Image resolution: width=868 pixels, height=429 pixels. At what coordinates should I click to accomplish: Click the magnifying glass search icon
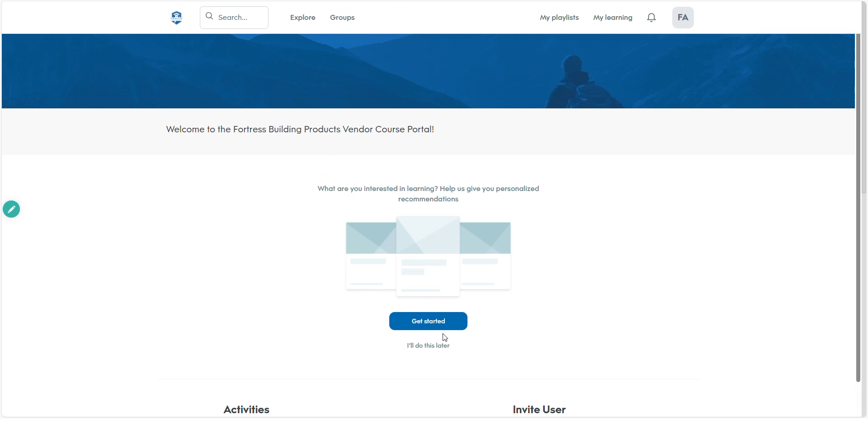tap(209, 17)
